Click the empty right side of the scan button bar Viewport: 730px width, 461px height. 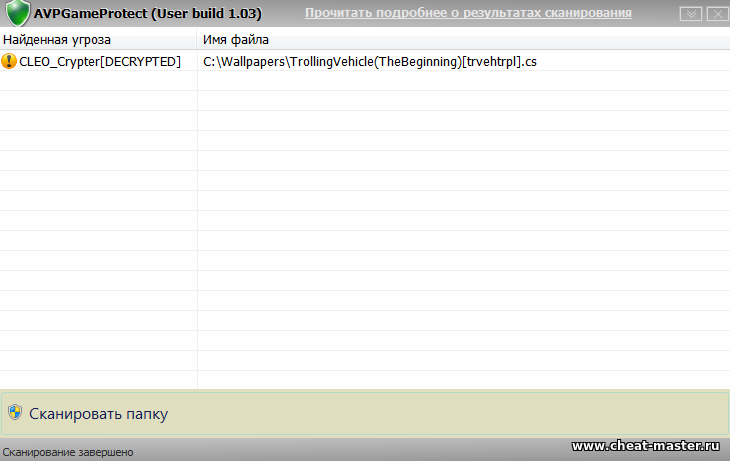coord(500,413)
